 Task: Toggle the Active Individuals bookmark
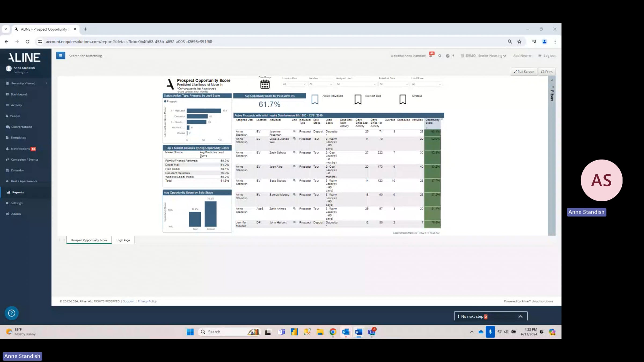pyautogui.click(x=315, y=99)
